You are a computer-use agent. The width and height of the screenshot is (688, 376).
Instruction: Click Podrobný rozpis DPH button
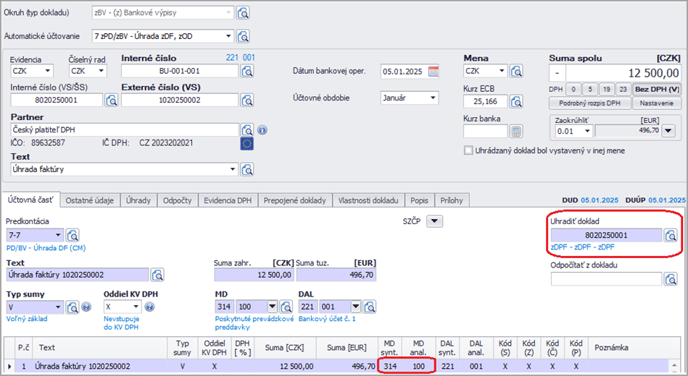pyautogui.click(x=590, y=103)
